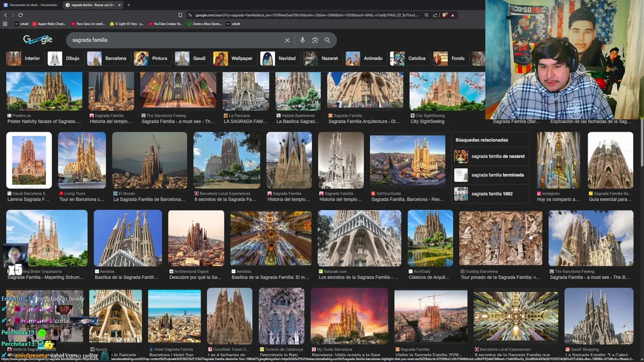Open related search sagrada familia 1882

coord(491,194)
